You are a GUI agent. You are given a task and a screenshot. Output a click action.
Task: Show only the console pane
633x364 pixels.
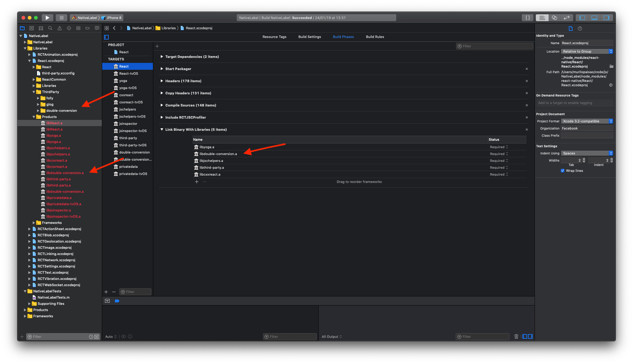(530, 336)
